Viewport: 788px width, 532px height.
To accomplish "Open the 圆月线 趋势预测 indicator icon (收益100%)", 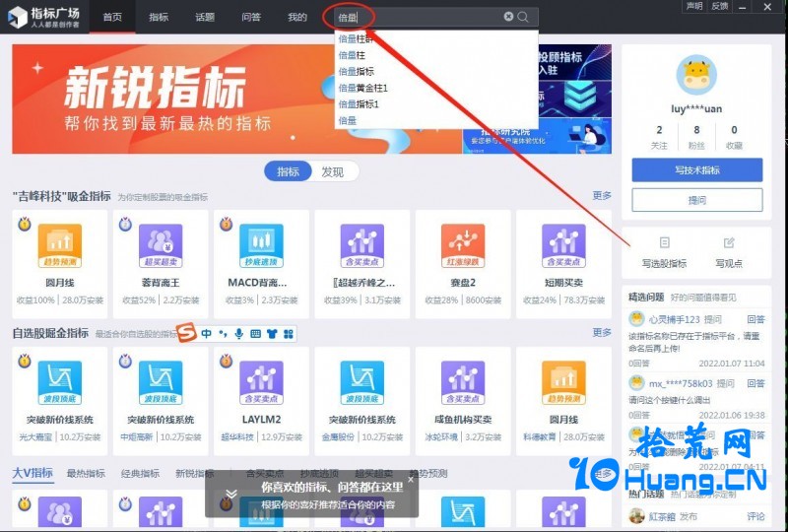I will coord(60,245).
